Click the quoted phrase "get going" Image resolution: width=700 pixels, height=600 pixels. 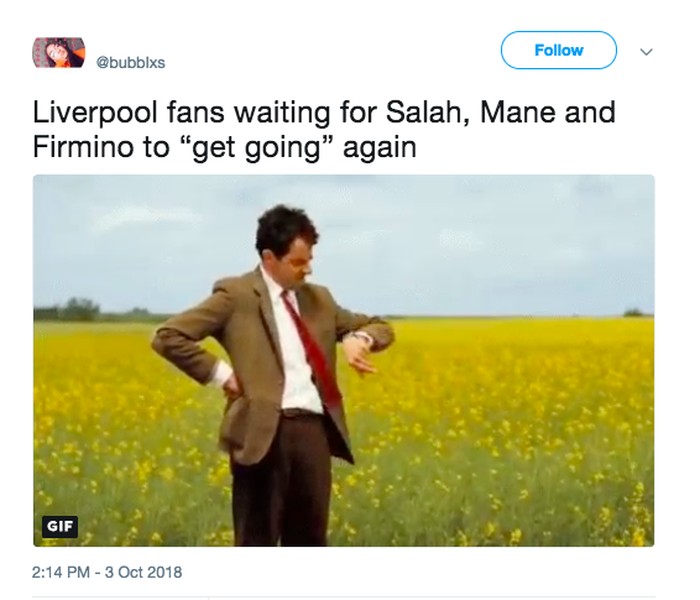tap(259, 147)
